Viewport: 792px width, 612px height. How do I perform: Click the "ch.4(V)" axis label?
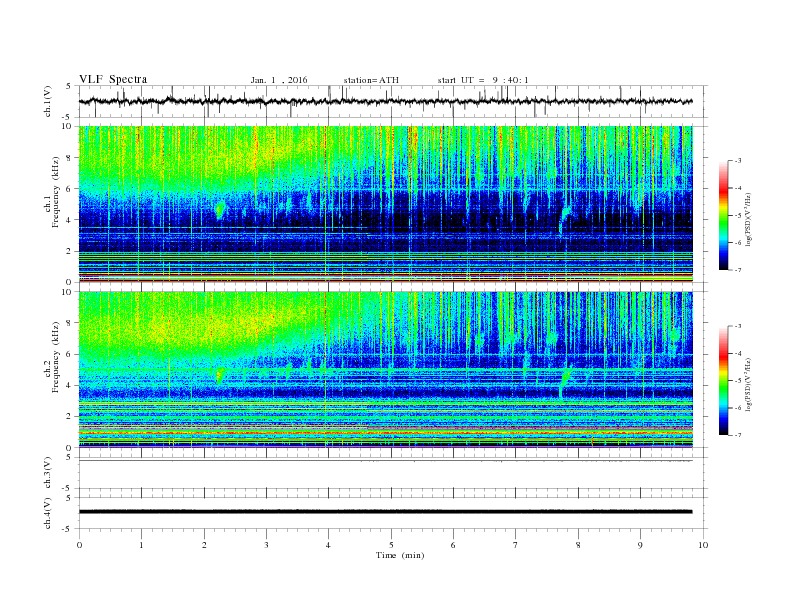48,514
